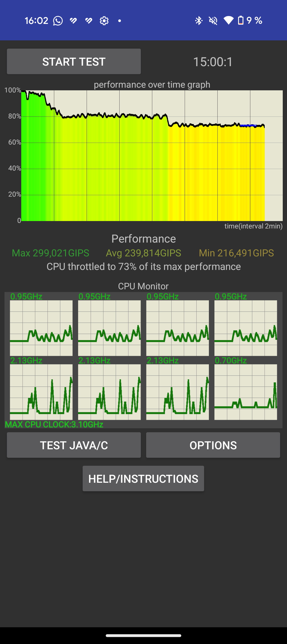Tap the battery indicator icon
287x644 pixels.
(x=240, y=20)
